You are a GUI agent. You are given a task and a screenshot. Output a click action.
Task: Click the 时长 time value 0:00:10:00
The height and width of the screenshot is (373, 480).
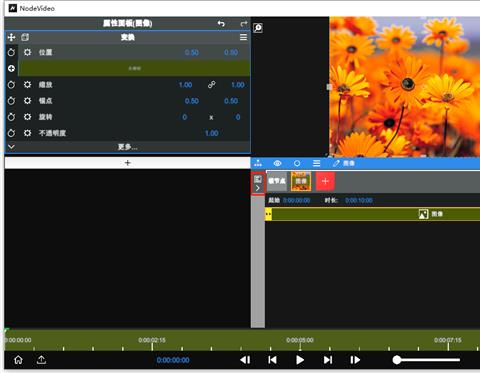359,200
